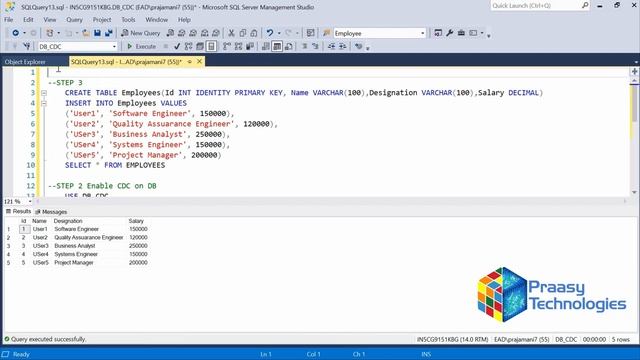The height and width of the screenshot is (360, 640).
Task: Run the script with Execute
Action: click(141, 47)
